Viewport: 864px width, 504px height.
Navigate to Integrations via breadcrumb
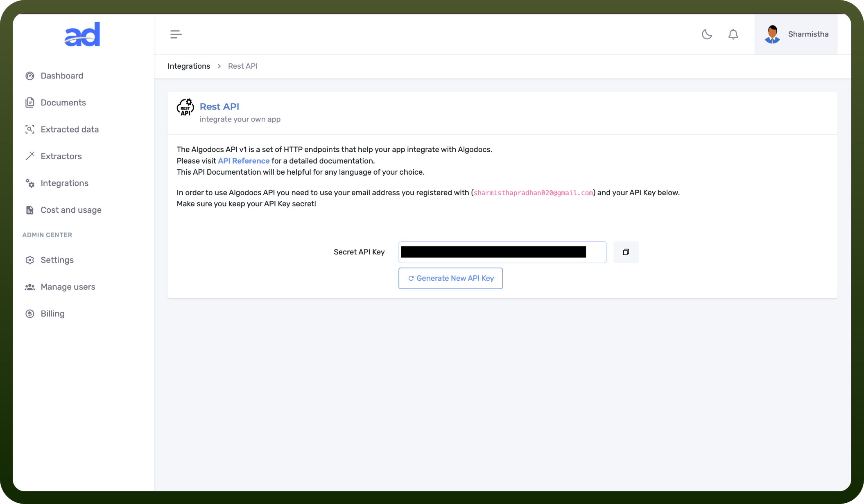click(189, 66)
